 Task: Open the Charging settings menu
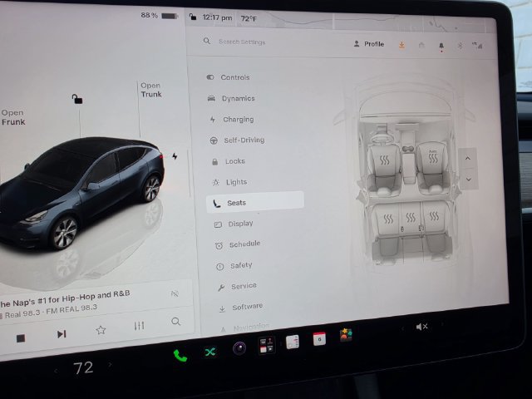point(232,120)
